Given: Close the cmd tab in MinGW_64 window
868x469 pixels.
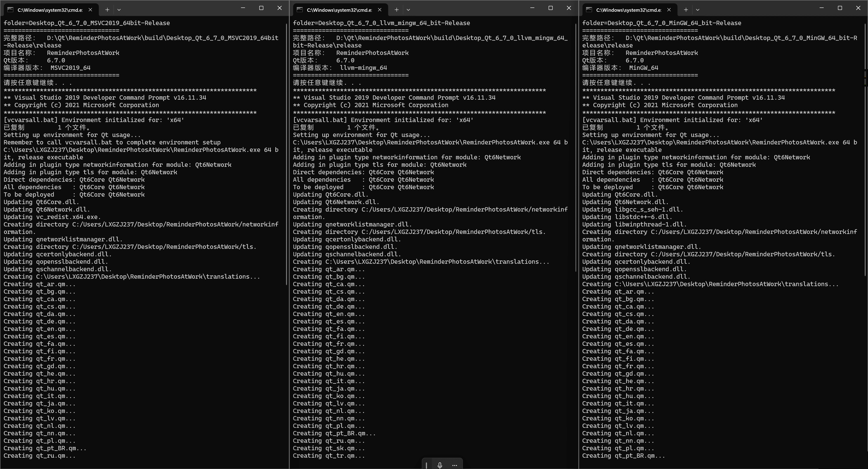Looking at the screenshot, I should pos(669,10).
